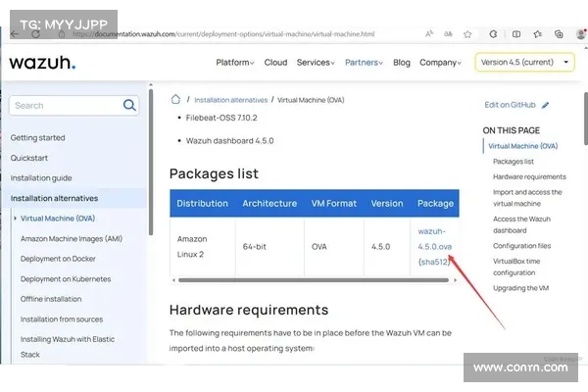Jump to VirtualBox time configuration section
Screen dimensions: 588x392
tap(516, 267)
